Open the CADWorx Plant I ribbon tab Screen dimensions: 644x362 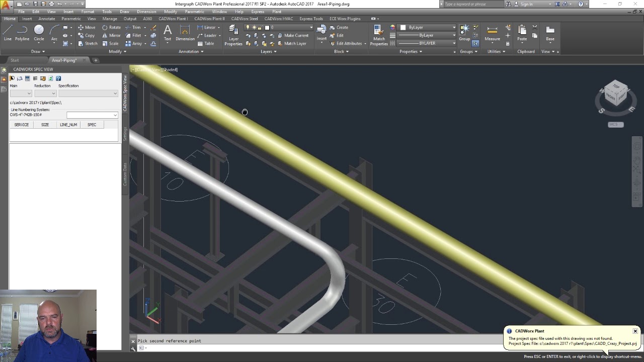173,19
